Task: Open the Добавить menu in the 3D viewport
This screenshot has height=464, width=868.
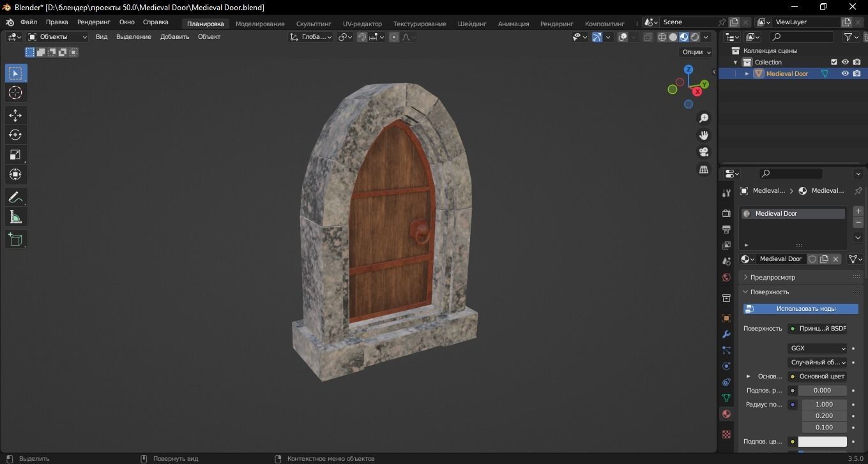Action: [x=176, y=36]
